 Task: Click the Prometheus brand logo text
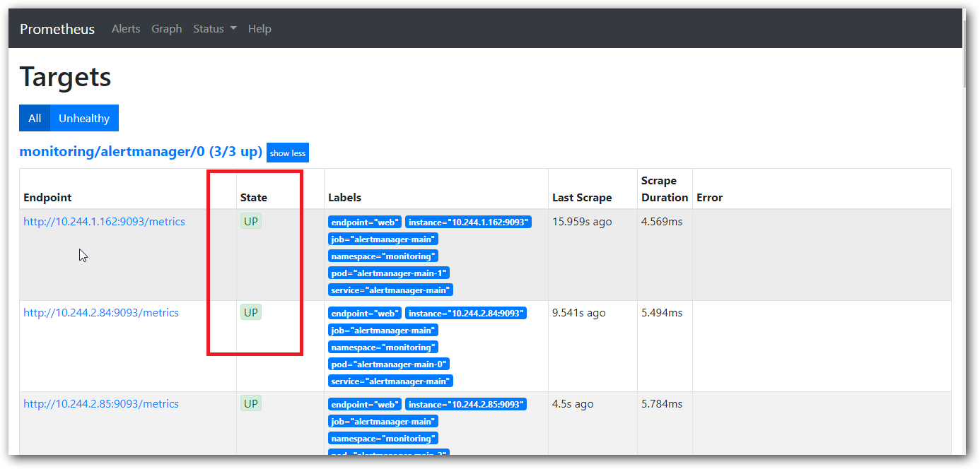point(57,29)
